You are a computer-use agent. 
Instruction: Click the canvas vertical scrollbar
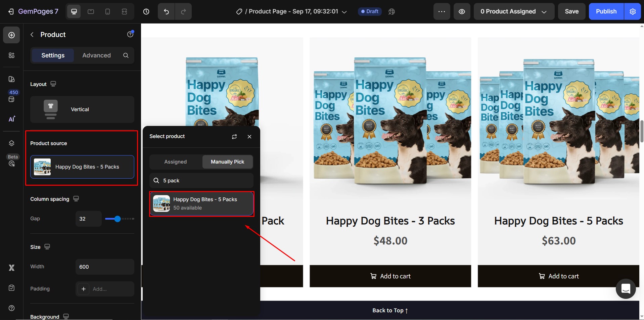pos(642,132)
